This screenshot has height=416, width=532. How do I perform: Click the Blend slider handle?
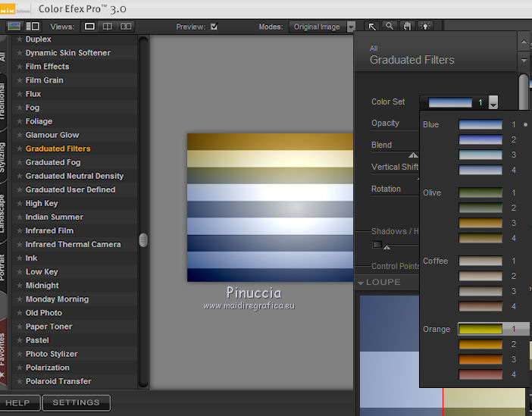(x=413, y=155)
